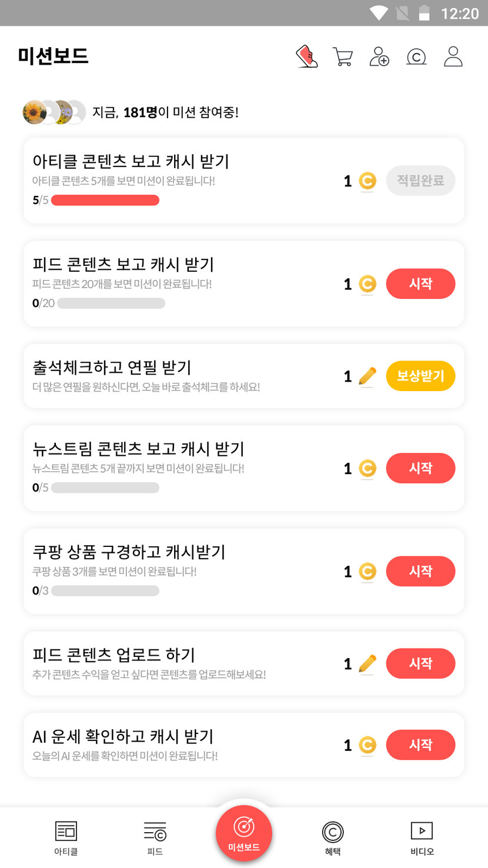Start the 뉴스트림 콘텐츠 mission

click(x=420, y=468)
